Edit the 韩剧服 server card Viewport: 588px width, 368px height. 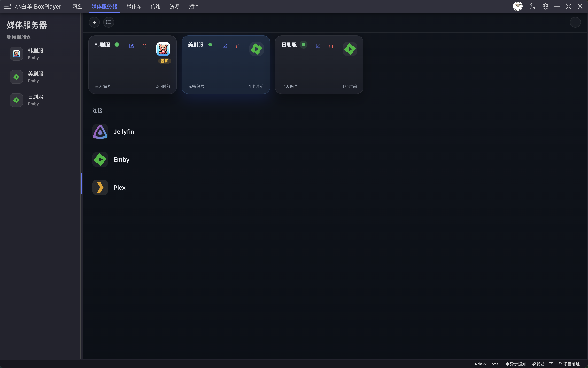point(131,46)
